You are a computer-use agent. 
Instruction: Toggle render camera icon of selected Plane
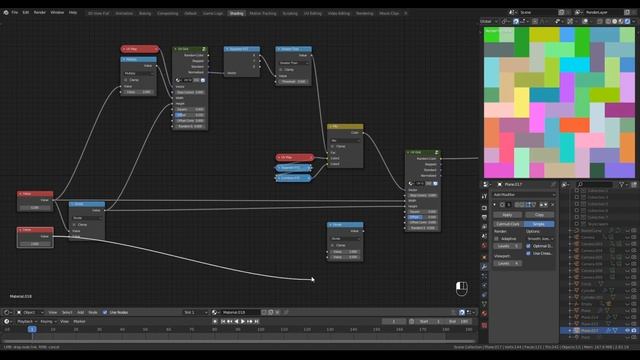(634, 330)
